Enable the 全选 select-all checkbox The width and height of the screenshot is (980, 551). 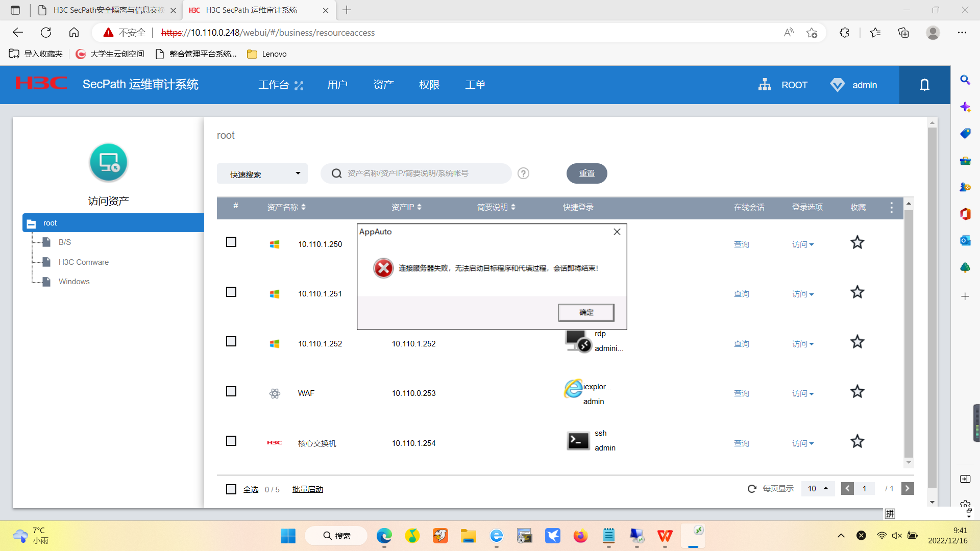click(x=231, y=489)
